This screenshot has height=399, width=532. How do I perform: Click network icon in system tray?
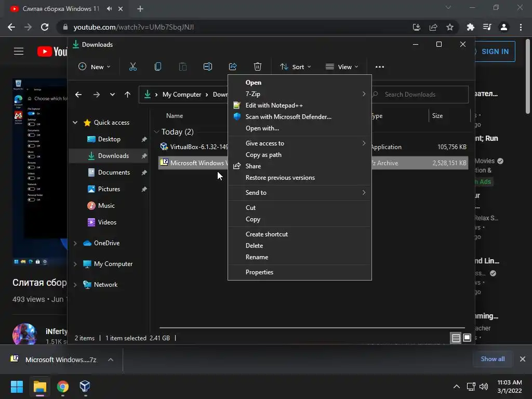point(471,387)
